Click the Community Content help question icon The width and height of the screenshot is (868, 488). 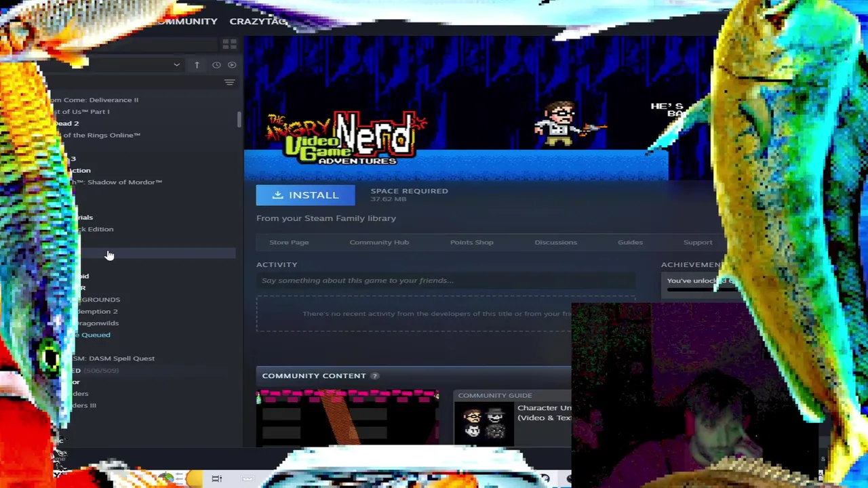(x=374, y=375)
